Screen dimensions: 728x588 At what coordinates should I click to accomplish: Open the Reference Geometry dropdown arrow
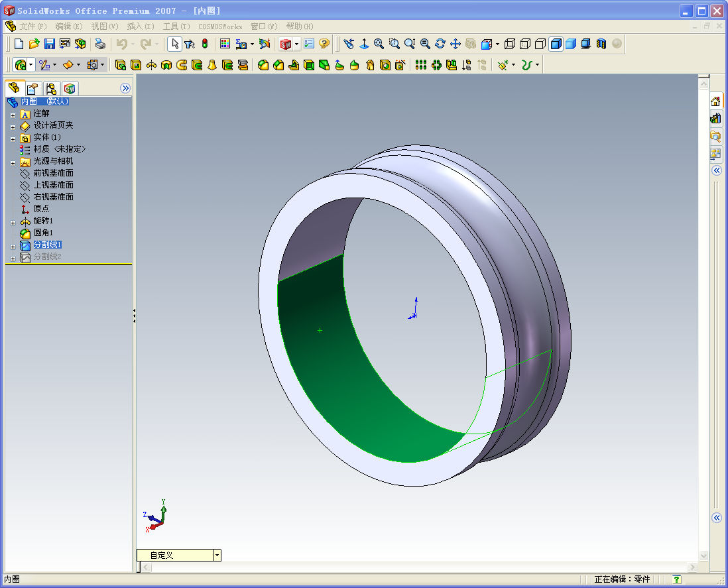(x=513, y=65)
